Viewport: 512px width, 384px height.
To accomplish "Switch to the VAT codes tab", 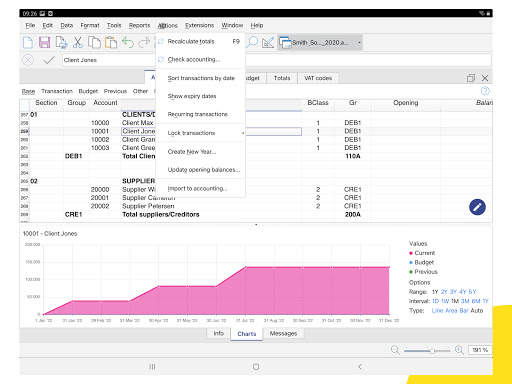I will click(318, 78).
